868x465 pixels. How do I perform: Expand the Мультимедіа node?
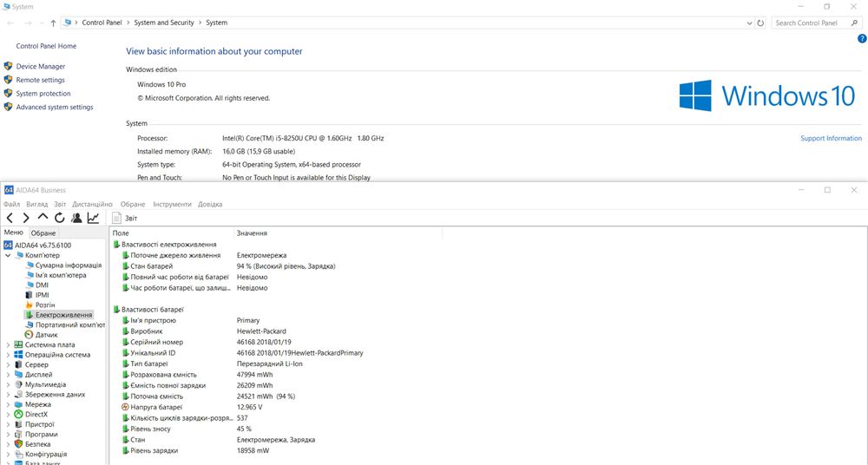pos(8,384)
